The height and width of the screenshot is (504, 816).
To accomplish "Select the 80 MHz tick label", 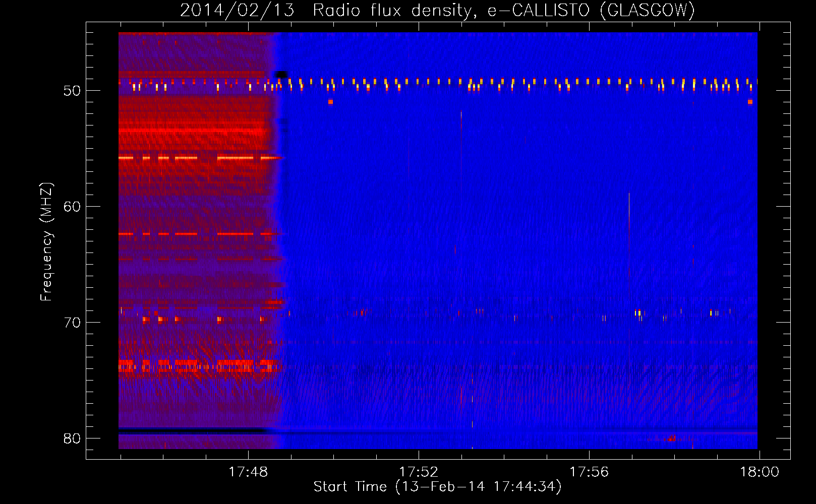I will point(72,438).
